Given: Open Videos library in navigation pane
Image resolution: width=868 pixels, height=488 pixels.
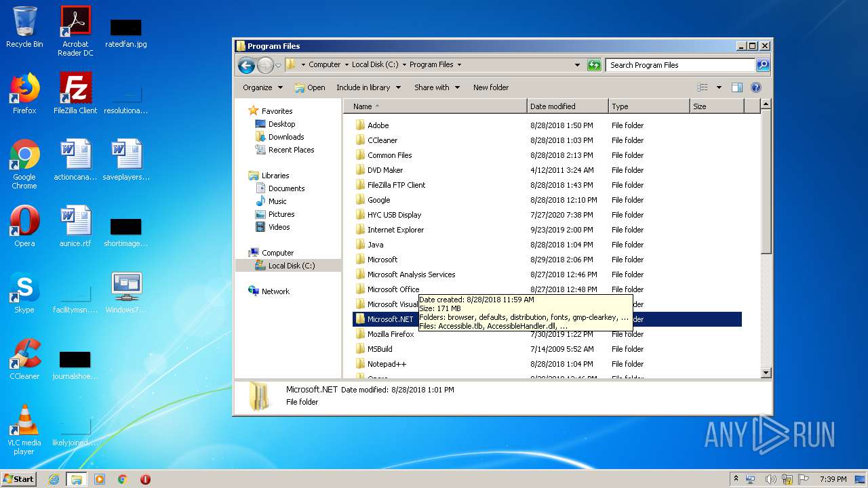Looking at the screenshot, I should tap(279, 227).
